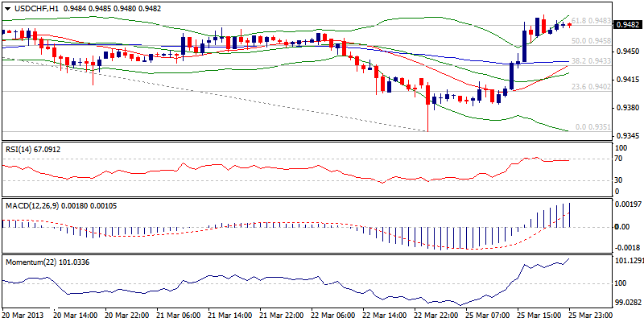Screen dimensions: 644x322
Task: Click the 0.9380 level on price axis
Action: pos(628,107)
